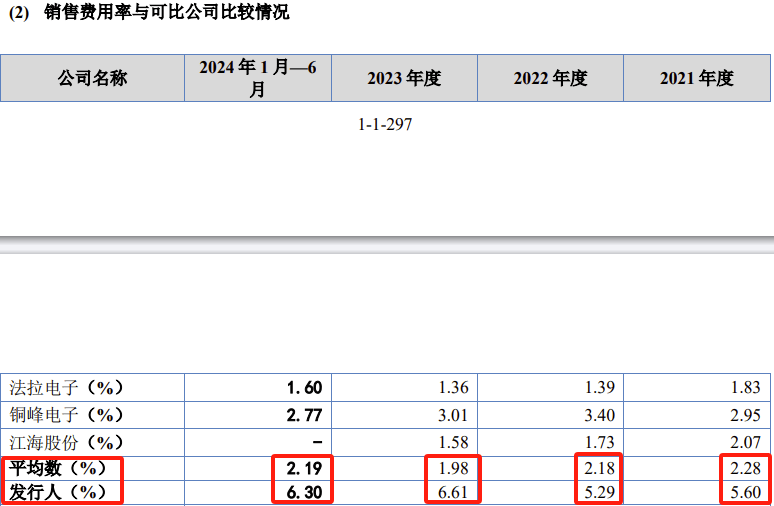This screenshot has width=774, height=506.
Task: Click the 平均数（%） row label
Action: click(57, 467)
